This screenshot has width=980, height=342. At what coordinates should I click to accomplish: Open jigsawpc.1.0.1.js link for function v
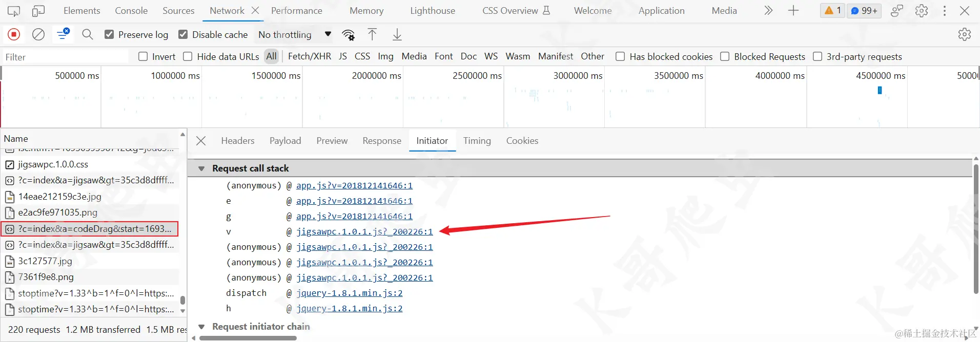click(364, 232)
